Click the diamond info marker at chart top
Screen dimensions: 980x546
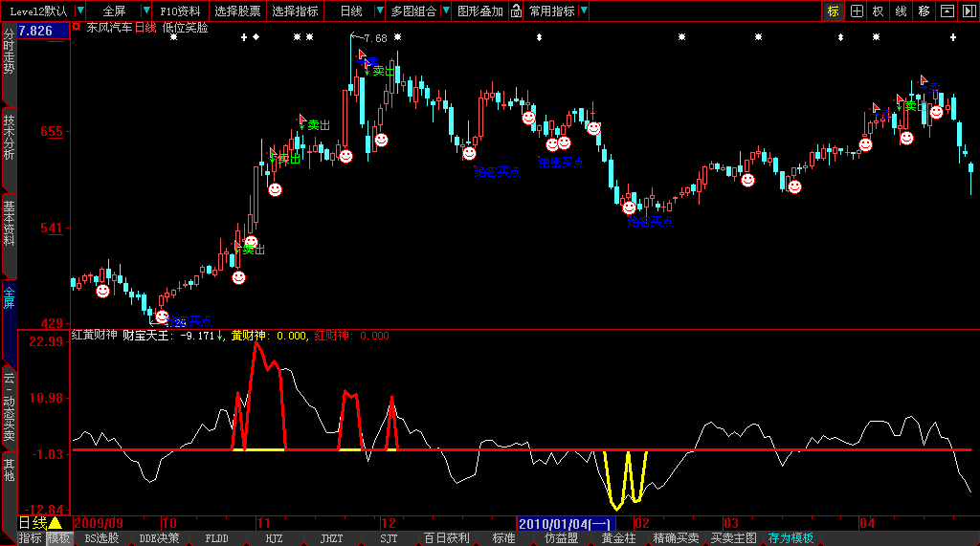pyautogui.click(x=256, y=37)
